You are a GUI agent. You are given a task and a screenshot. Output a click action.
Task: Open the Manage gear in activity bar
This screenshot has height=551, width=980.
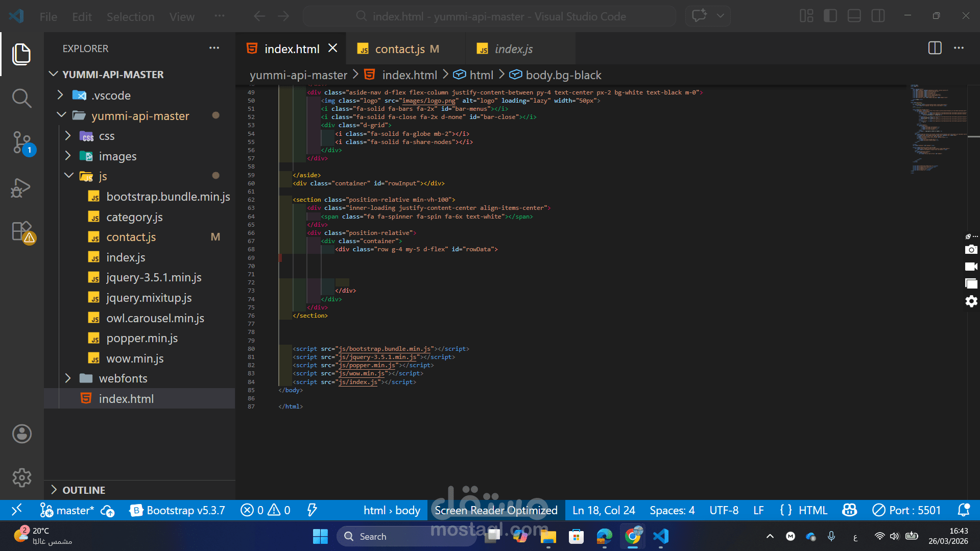pyautogui.click(x=21, y=478)
